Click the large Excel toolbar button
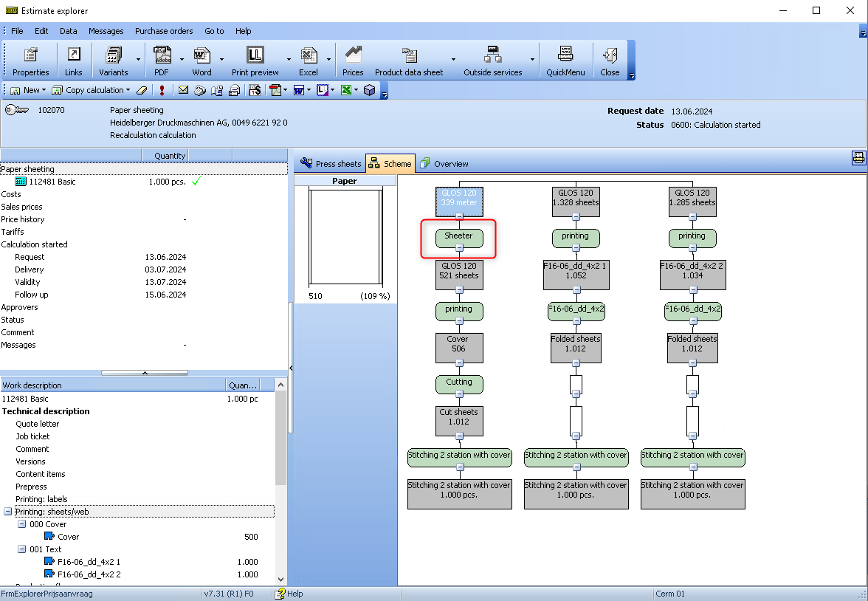Viewport: 868px width, 601px height. [309, 61]
